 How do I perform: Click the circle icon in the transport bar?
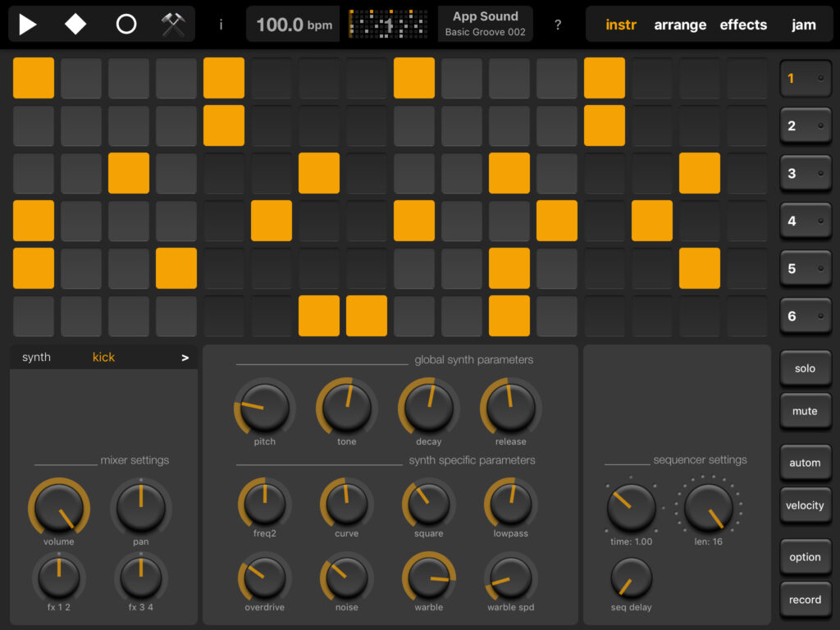[126, 25]
